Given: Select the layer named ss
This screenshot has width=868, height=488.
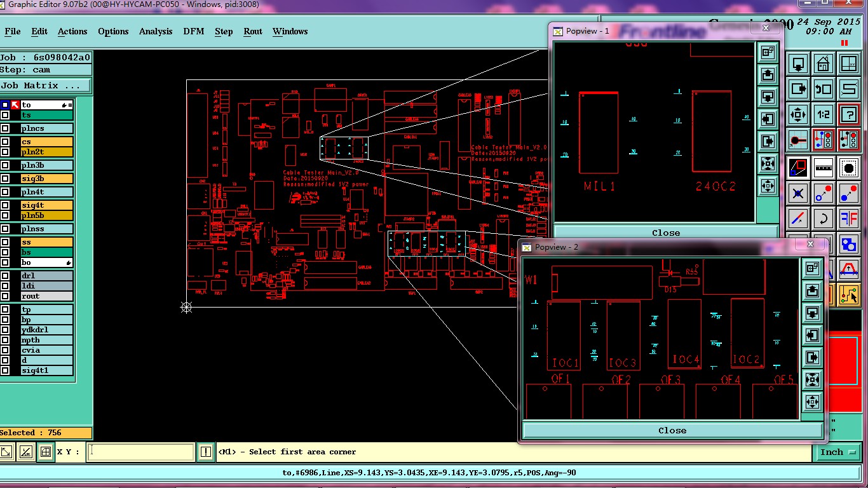Looking at the screenshot, I should tap(46, 242).
